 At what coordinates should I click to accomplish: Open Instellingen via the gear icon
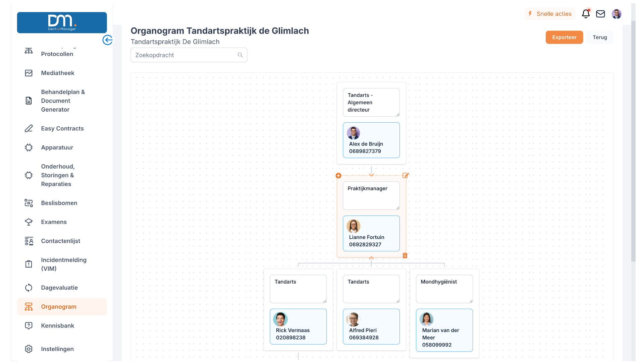point(29,349)
